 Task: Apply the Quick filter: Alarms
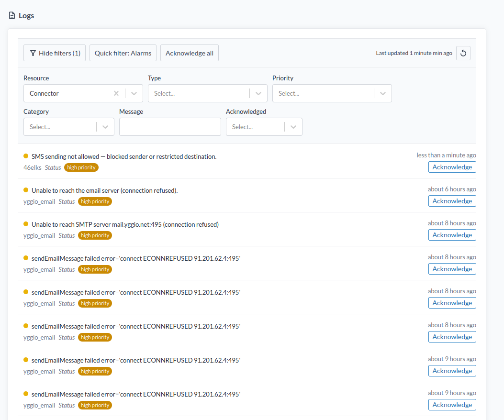point(123,53)
